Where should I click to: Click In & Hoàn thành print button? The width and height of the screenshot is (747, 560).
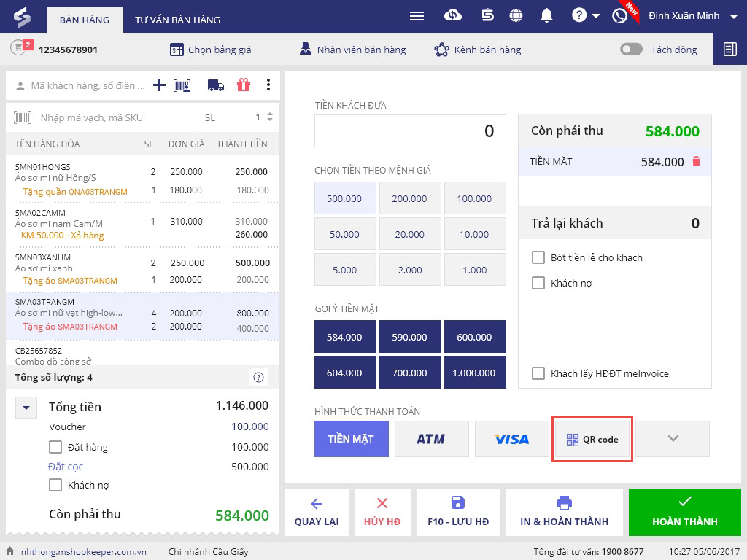pyautogui.click(x=564, y=513)
